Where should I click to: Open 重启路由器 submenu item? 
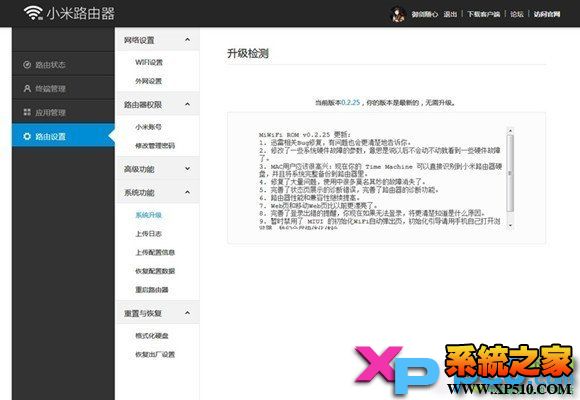[152, 289]
